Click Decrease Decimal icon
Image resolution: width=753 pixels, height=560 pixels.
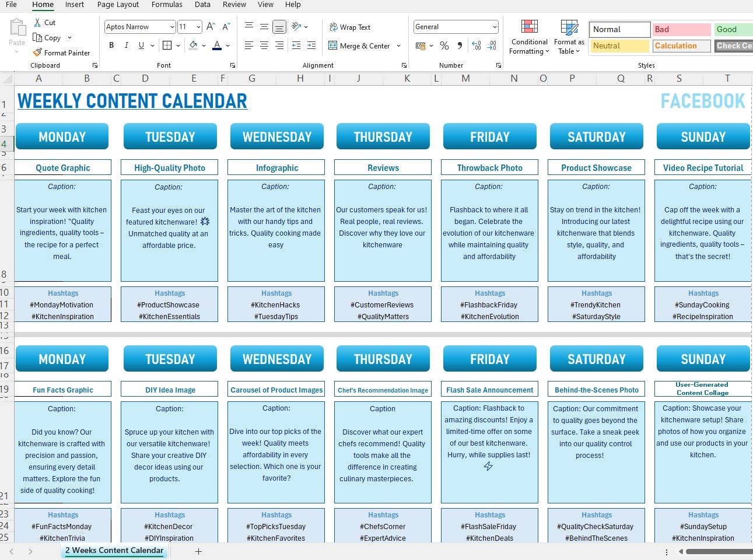(492, 45)
